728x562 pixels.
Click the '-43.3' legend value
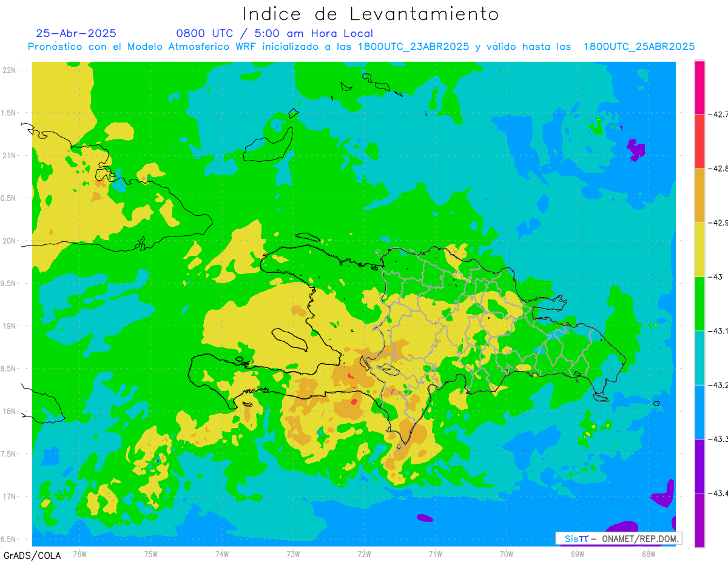coord(719,439)
